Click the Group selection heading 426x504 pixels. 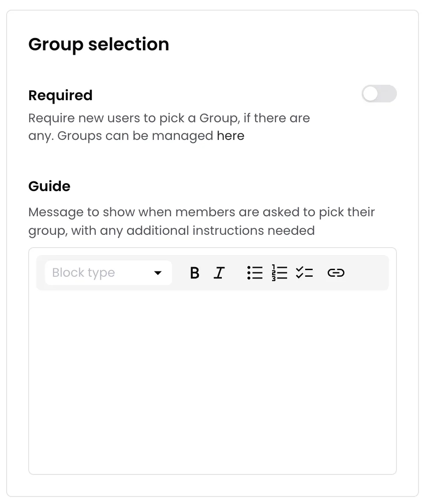[x=99, y=45]
